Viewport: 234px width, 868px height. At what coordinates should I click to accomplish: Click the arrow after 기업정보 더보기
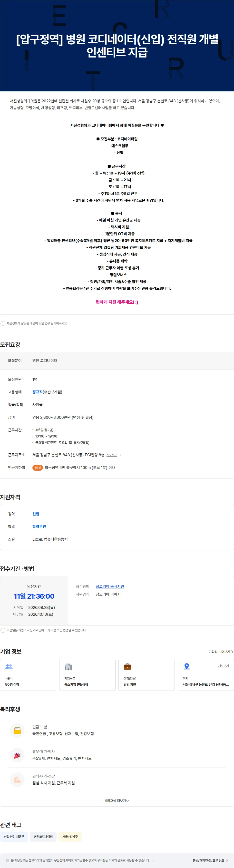(232, 652)
